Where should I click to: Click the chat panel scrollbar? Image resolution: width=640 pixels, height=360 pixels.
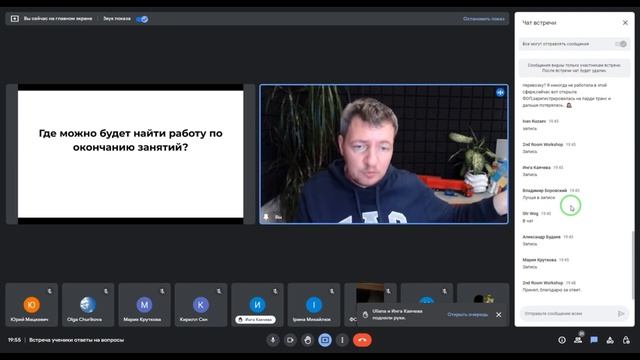click(x=633, y=265)
